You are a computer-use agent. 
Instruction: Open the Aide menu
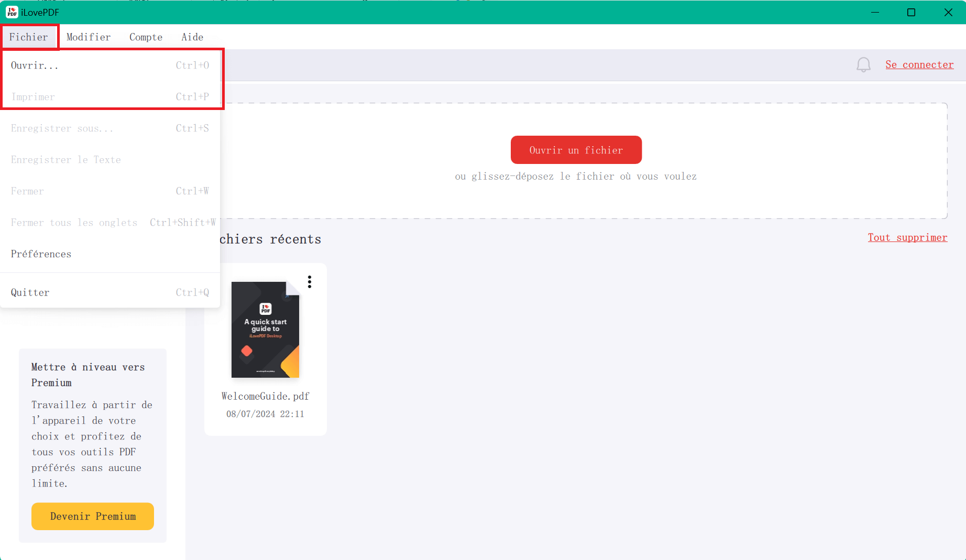(192, 37)
